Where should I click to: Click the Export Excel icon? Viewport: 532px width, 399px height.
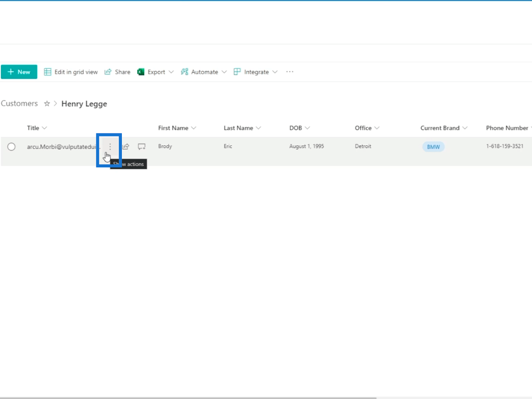pos(141,72)
